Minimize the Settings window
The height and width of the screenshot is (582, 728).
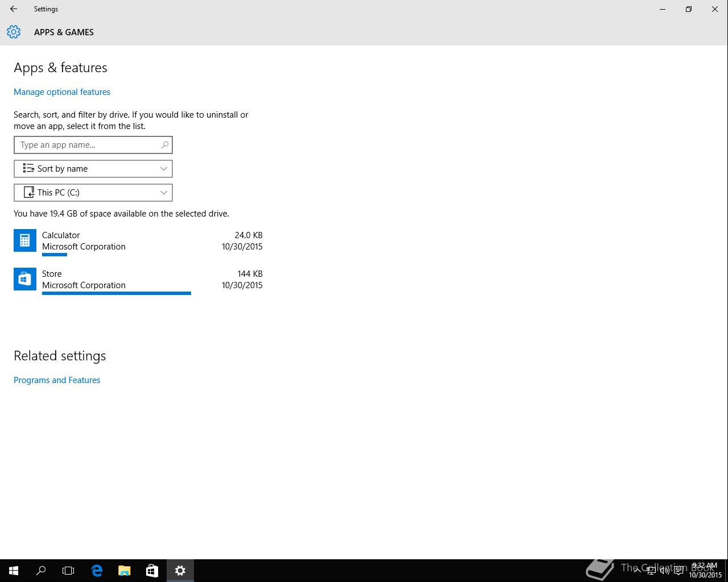click(x=663, y=9)
